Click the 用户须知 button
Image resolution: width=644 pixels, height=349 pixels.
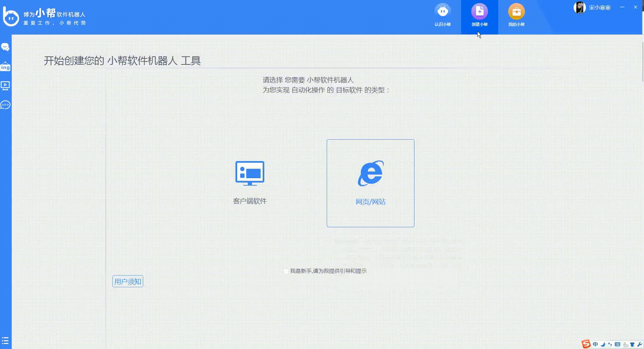point(127,281)
